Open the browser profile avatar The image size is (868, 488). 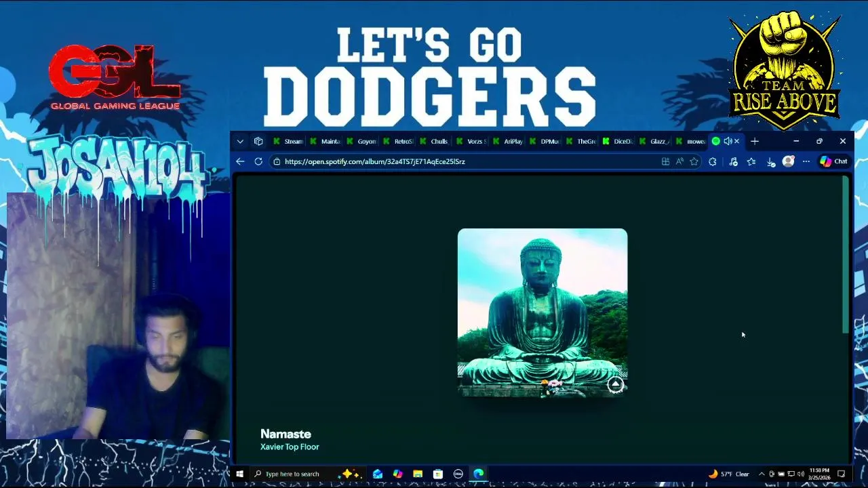click(788, 161)
